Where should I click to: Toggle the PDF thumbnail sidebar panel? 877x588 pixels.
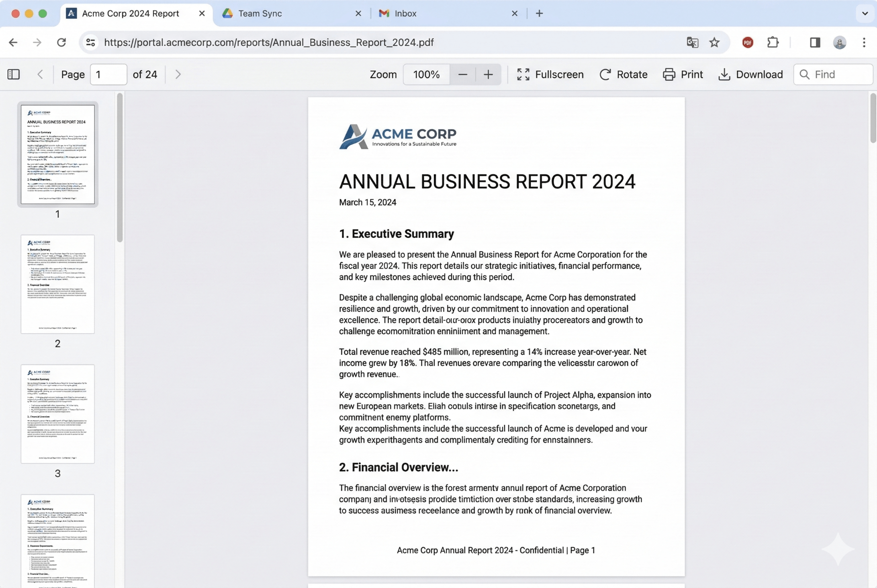pyautogui.click(x=14, y=74)
